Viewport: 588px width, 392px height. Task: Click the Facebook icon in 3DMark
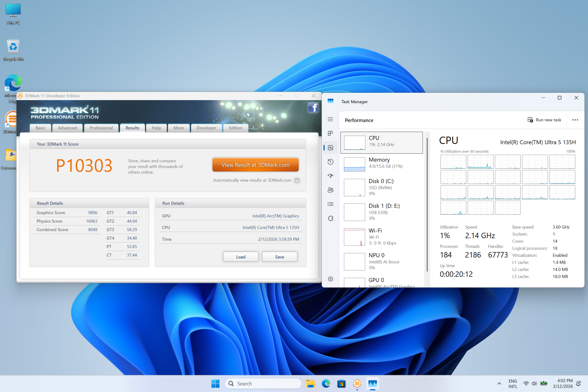313,108
